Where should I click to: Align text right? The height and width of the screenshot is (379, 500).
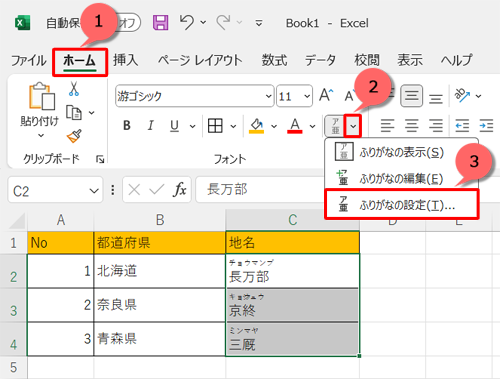point(436,126)
